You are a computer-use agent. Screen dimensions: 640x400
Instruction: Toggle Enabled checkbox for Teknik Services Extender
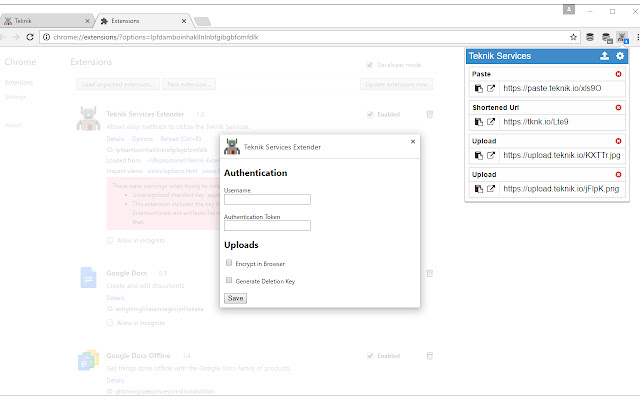click(370, 114)
